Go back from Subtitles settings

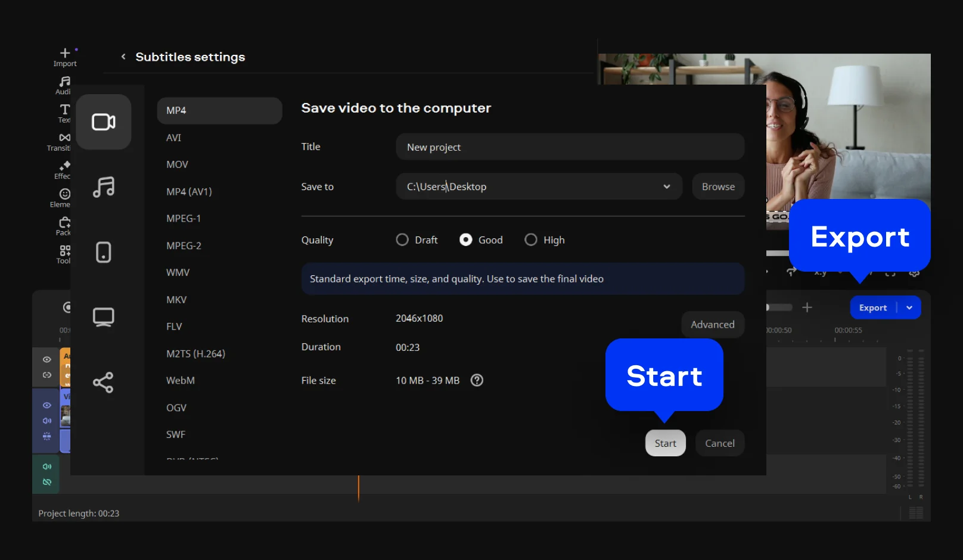click(x=123, y=57)
